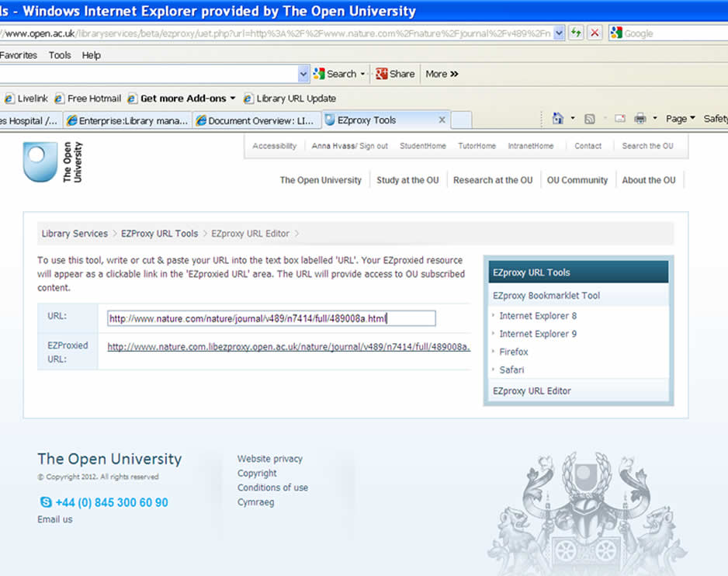
Task: Open the Contact link
Action: coord(588,146)
